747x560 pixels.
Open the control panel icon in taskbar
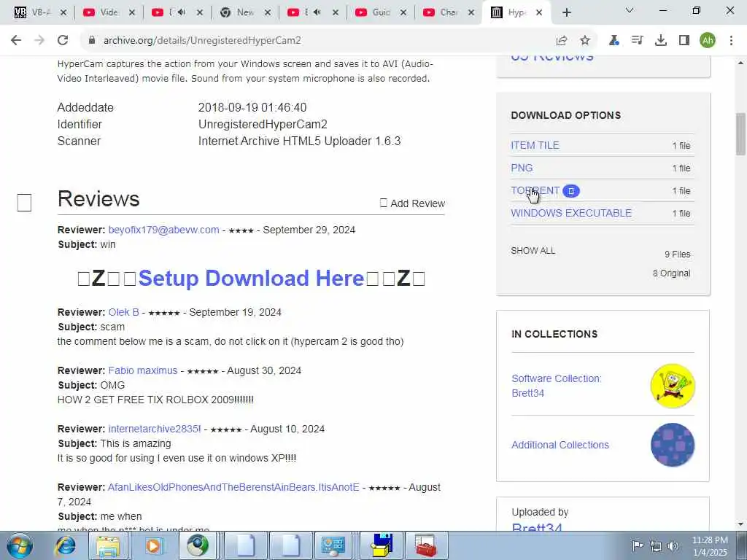tap(333, 545)
